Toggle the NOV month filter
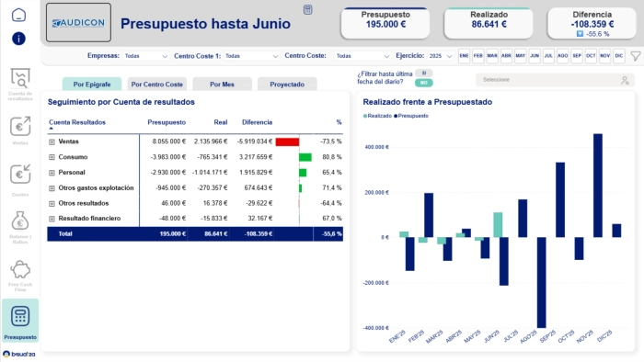Viewport: 644px width, 362px height. coord(605,56)
